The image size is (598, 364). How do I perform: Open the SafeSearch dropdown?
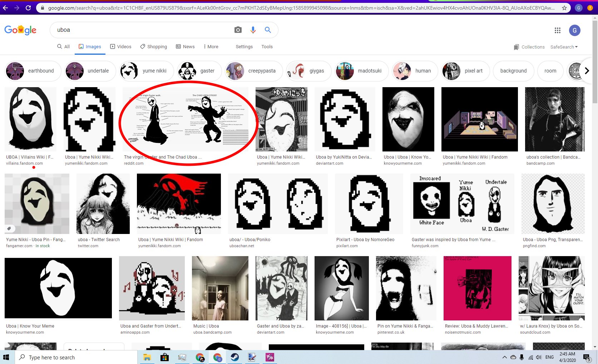(564, 47)
